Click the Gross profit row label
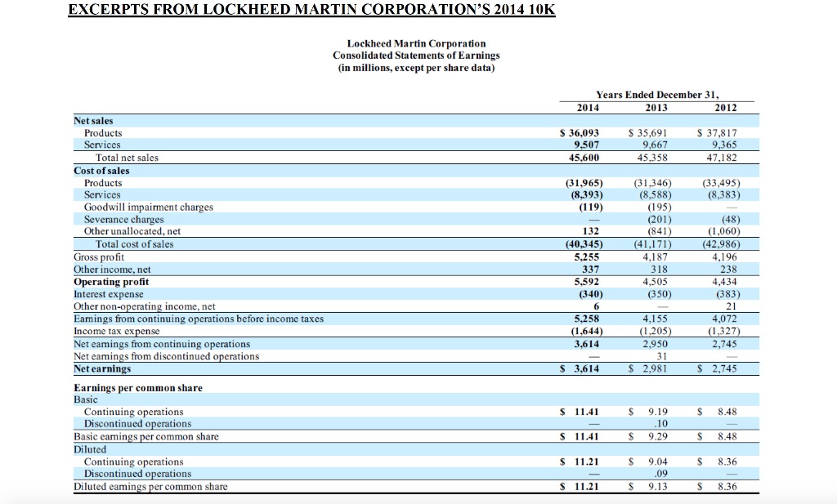Screen dimensions: 837x504 tap(98, 256)
